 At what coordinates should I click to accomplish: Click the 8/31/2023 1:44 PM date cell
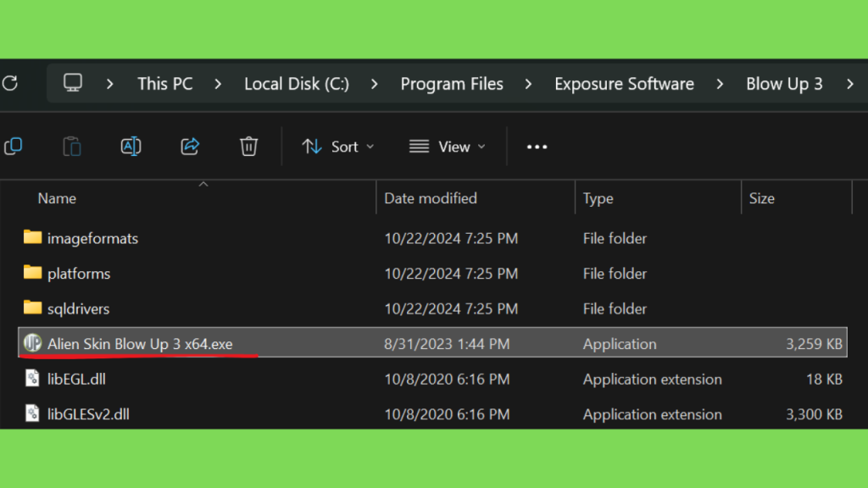[447, 344]
